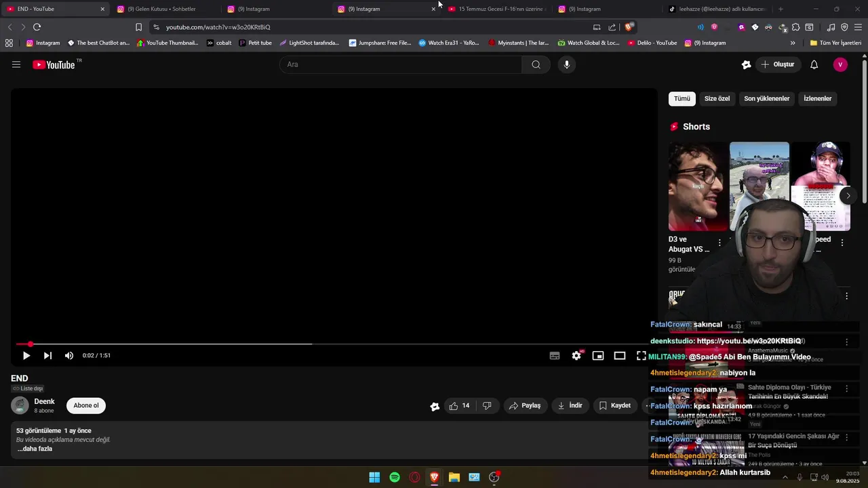Open the Deenk channel name link
This screenshot has height=488, width=868.
(44, 401)
